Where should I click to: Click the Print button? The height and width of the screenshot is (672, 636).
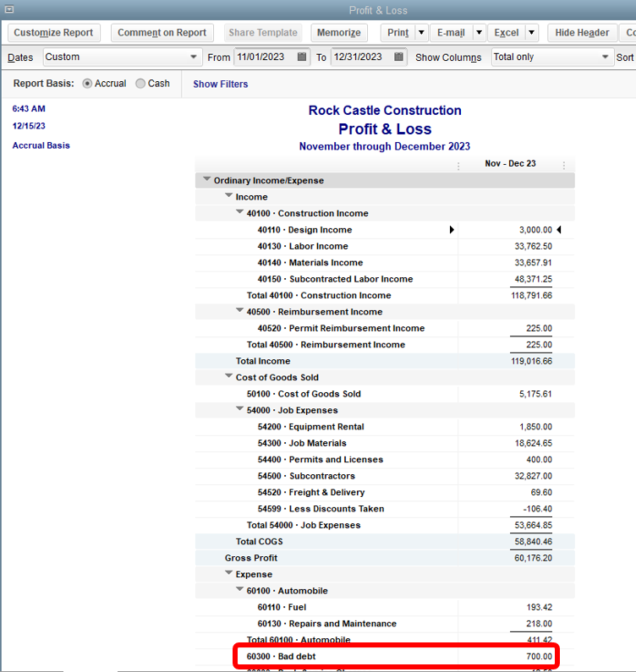coord(398,33)
